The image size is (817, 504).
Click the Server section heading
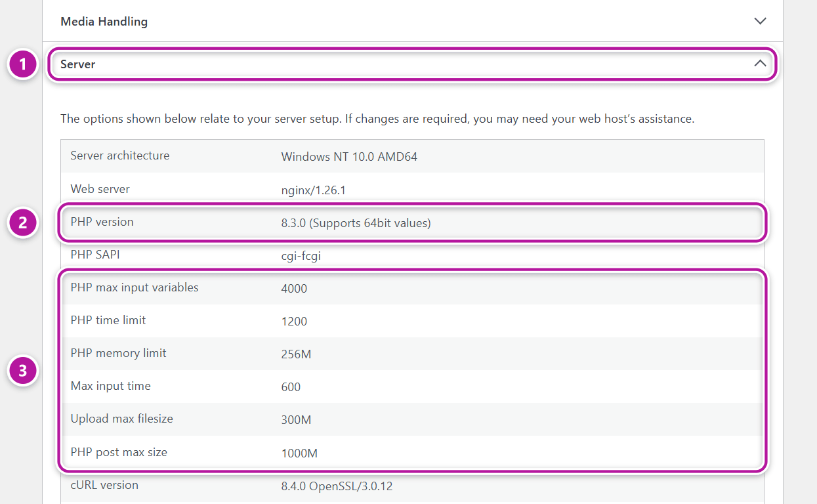[78, 64]
